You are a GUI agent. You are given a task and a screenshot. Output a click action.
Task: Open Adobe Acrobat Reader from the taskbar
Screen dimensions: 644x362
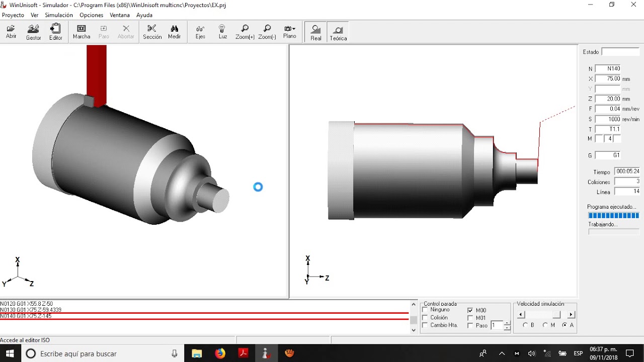tap(244, 353)
